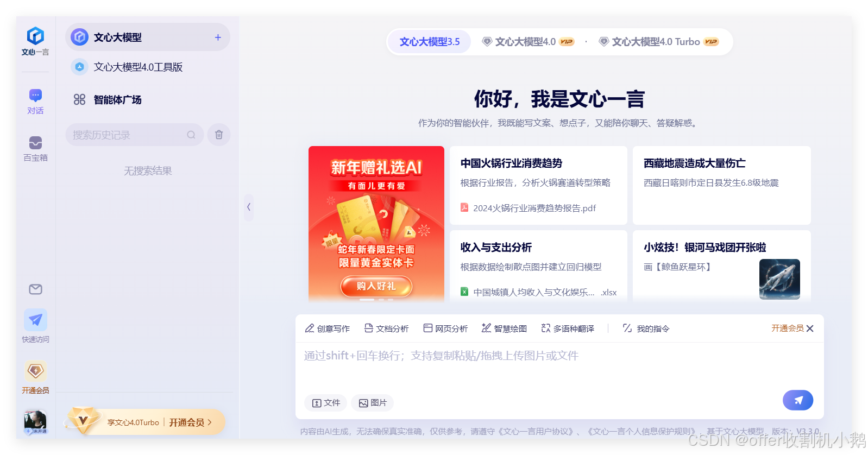This screenshot has width=868, height=455.
Task: Click 2024火锅行业消费趋势报告.pdf attachment
Action: tap(529, 208)
